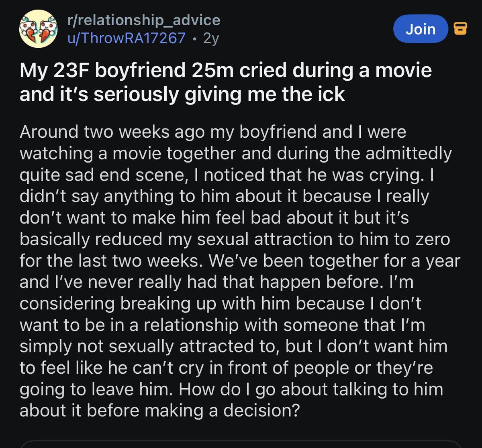Click the rounded box below the post

(x=241, y=444)
